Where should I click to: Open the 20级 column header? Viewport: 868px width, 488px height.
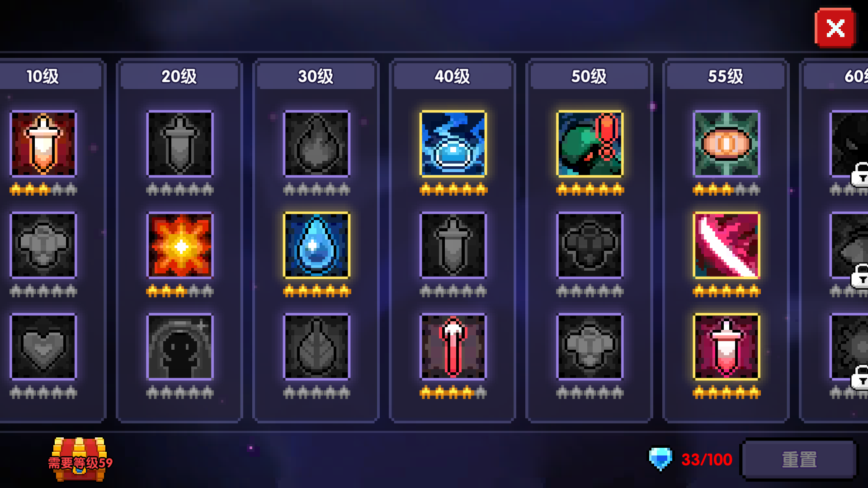pos(179,76)
